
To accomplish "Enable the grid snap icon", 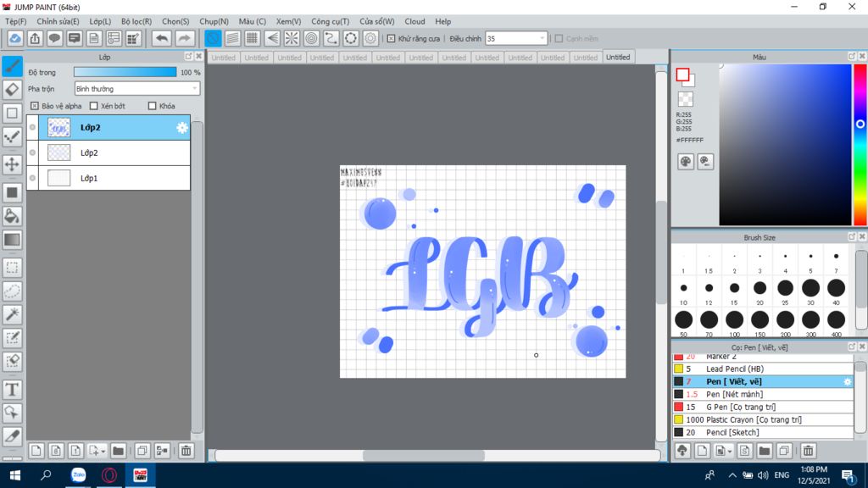I will pos(253,38).
